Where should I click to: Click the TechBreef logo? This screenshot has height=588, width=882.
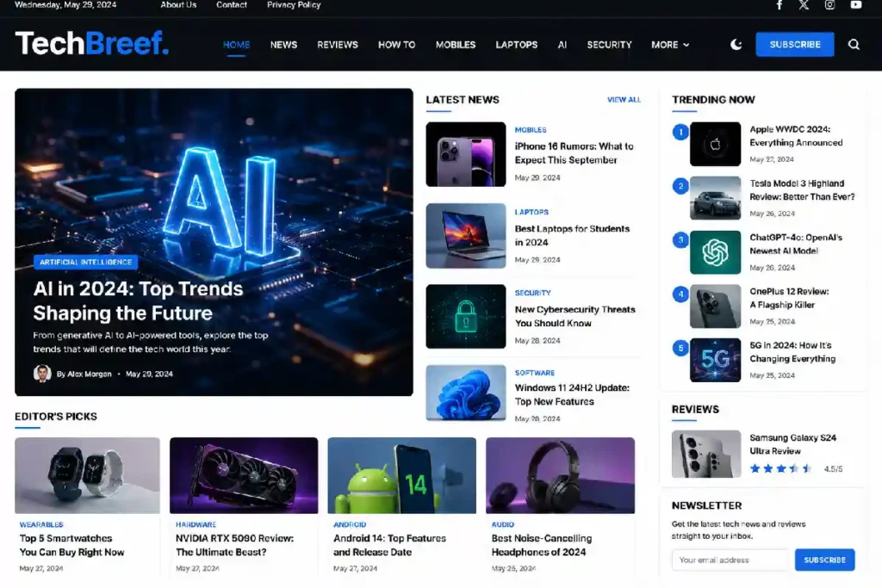[x=91, y=43]
